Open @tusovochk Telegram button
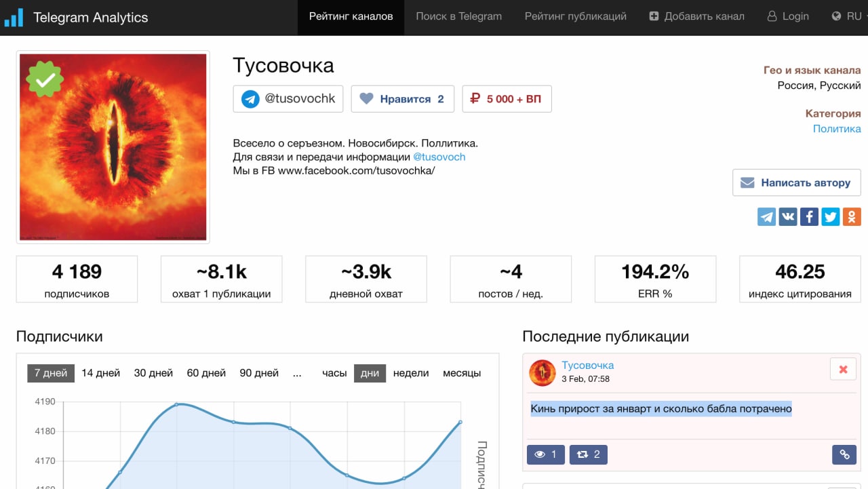 click(288, 98)
